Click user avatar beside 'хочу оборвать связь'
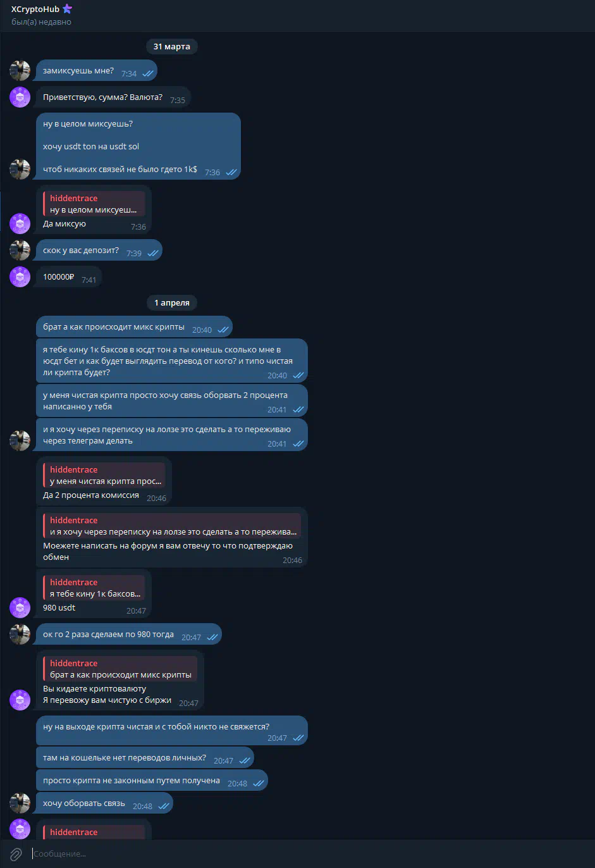This screenshot has width=595, height=868. [x=20, y=803]
